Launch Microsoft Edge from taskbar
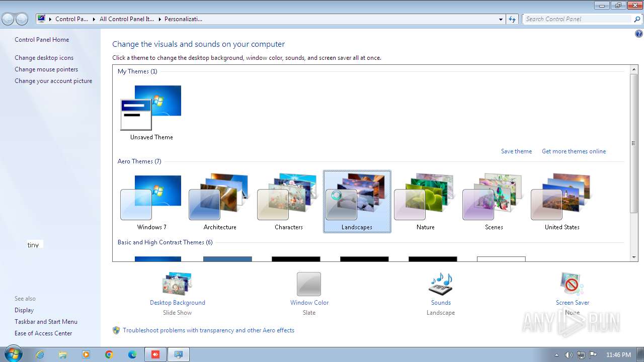The height and width of the screenshot is (362, 644). [x=132, y=354]
